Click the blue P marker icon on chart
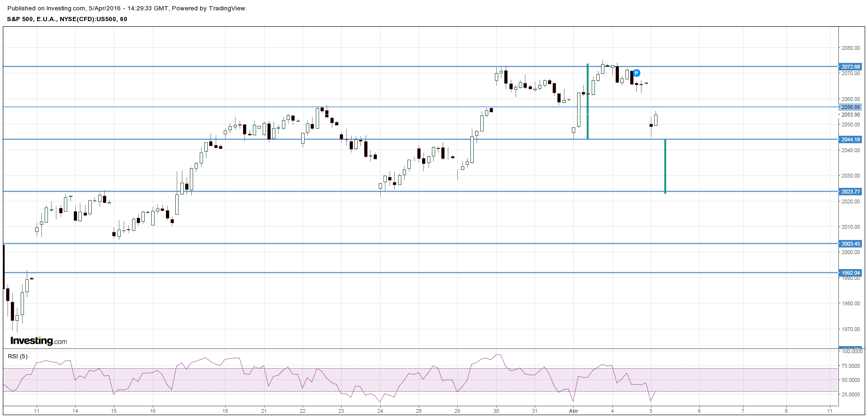This screenshot has width=868, height=417. 636,73
